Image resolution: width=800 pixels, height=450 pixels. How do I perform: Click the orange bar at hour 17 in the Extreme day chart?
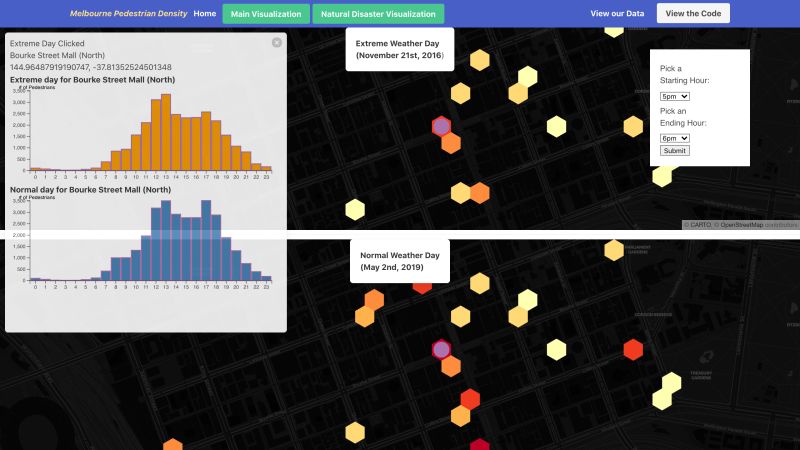click(206, 141)
